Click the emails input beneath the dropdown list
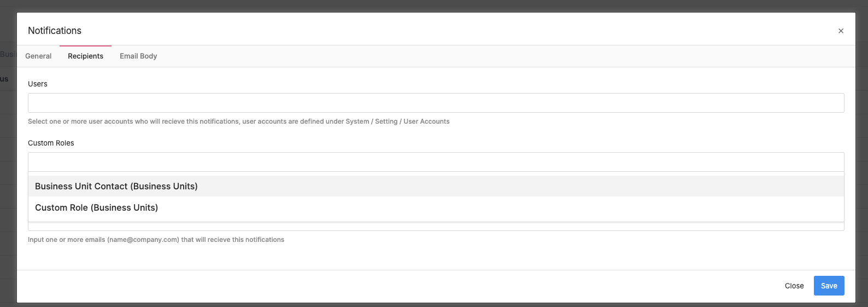 (x=436, y=227)
